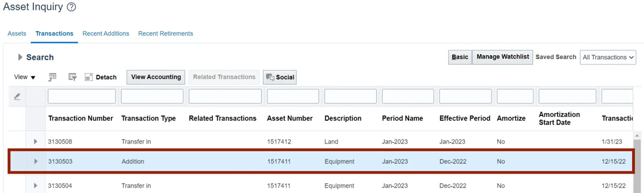Screen dimensions: 644x193
Task: Detach the transactions table
Action: tap(101, 77)
